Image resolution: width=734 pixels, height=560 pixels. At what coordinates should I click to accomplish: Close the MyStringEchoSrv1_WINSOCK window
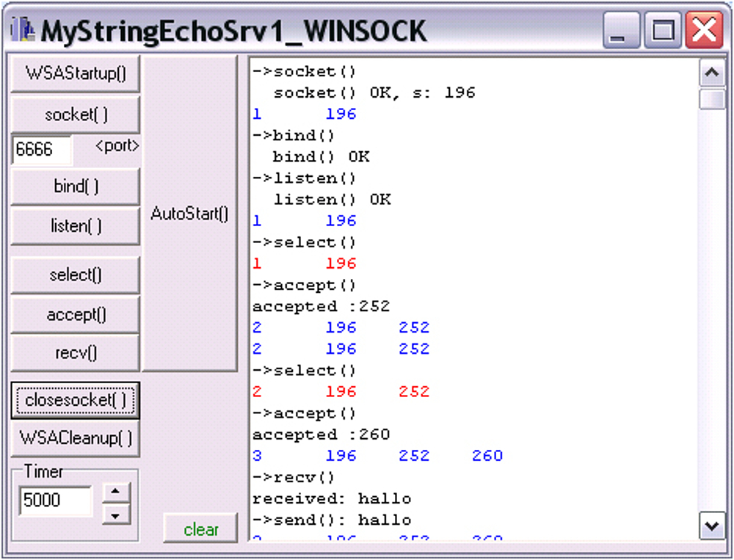[704, 30]
